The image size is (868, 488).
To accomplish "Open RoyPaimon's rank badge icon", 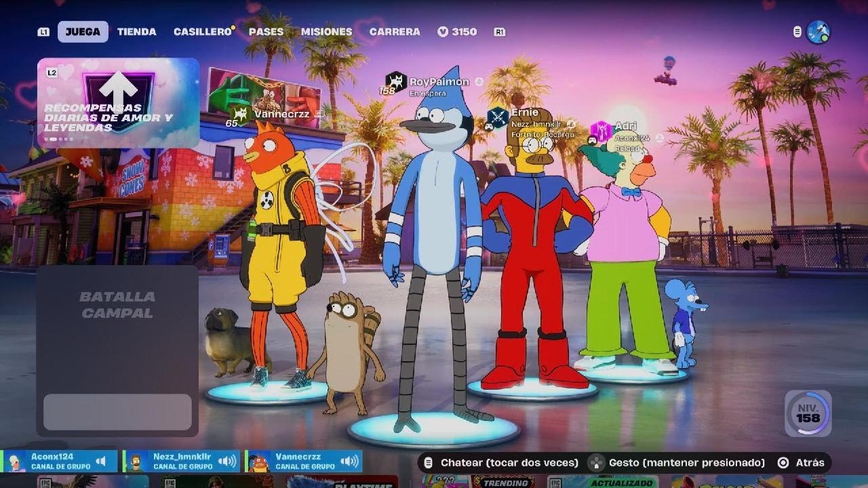I will (x=395, y=83).
